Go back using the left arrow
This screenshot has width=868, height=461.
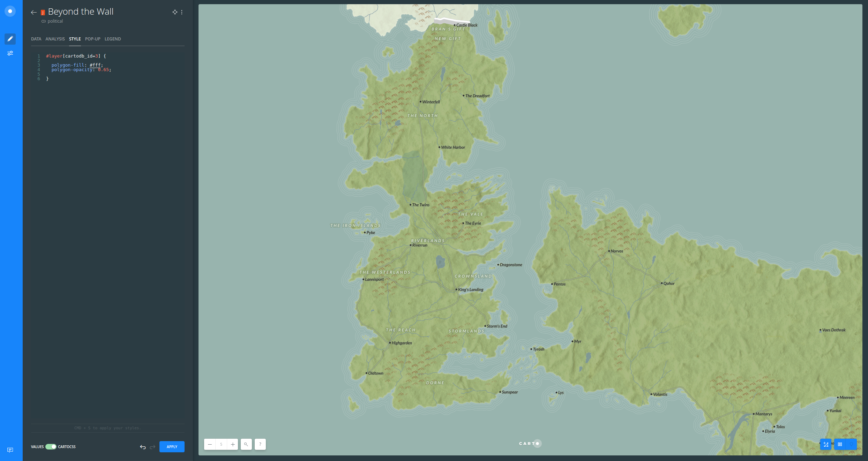tap(33, 13)
